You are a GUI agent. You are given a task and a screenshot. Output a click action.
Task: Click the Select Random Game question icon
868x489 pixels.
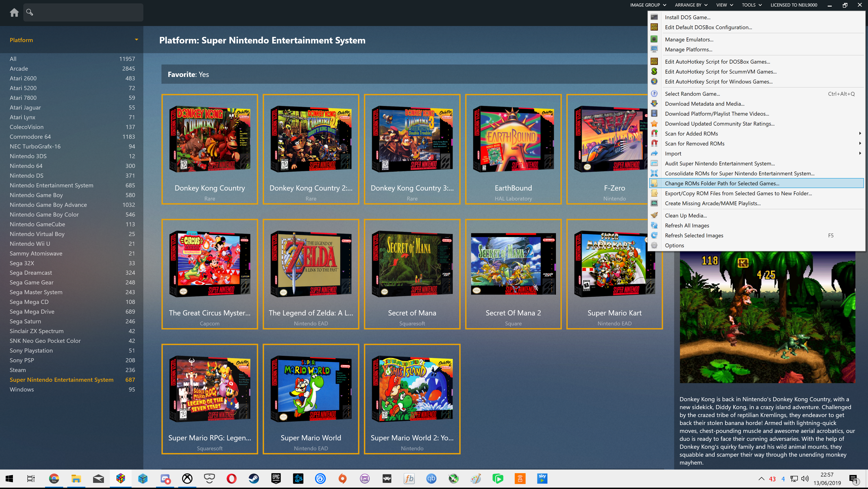tap(654, 94)
